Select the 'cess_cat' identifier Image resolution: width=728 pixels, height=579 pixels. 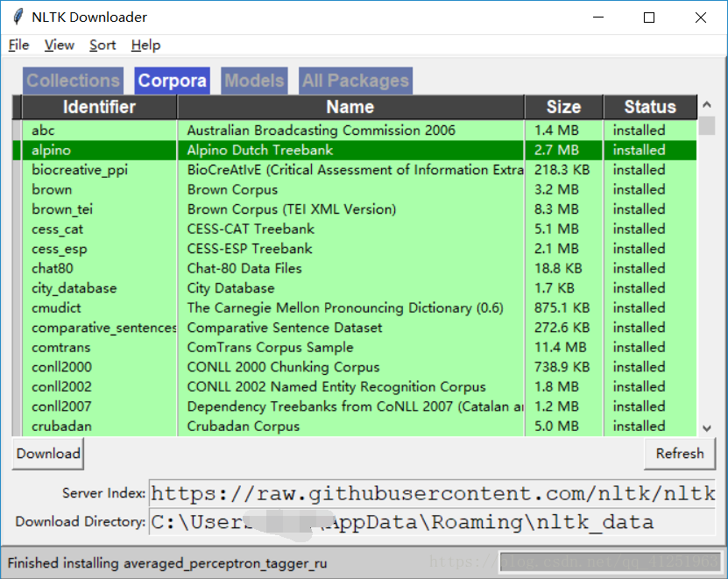(x=57, y=229)
